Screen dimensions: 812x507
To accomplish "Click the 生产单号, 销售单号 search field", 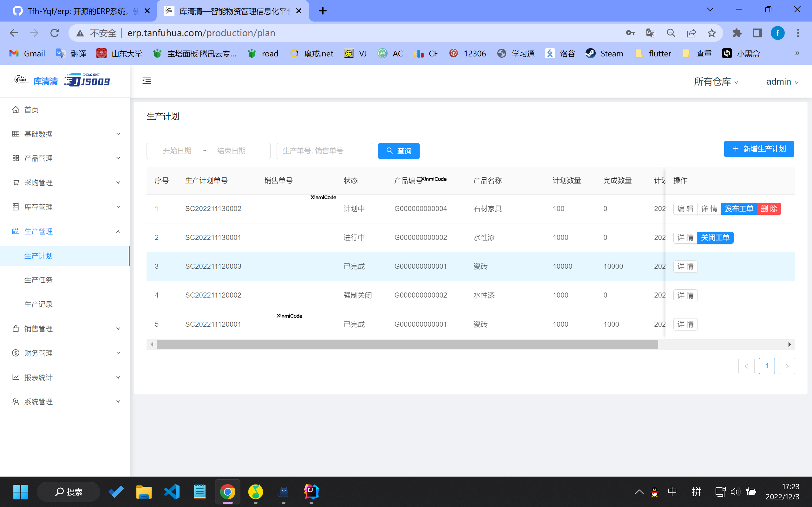I will pyautogui.click(x=324, y=151).
